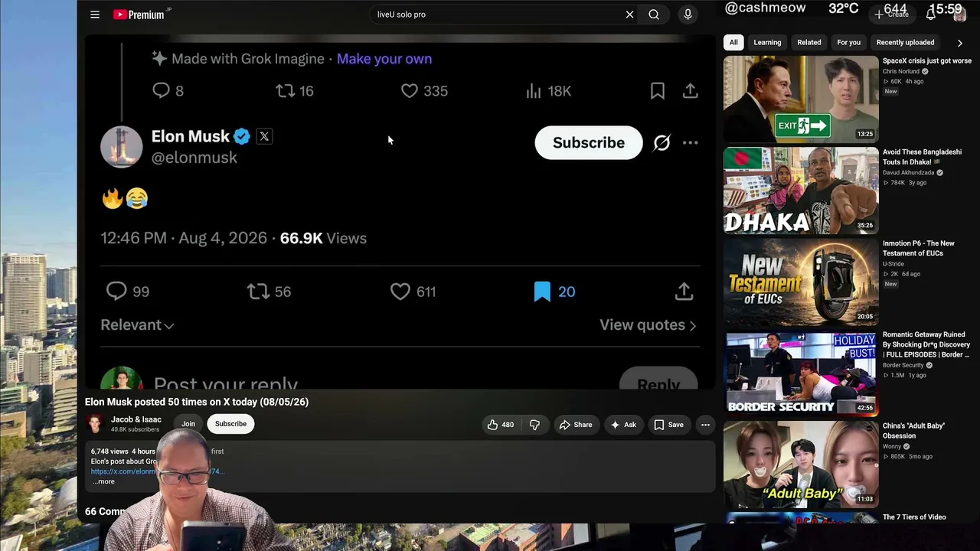Open YouTube notifications bell
980x551 pixels.
point(931,15)
